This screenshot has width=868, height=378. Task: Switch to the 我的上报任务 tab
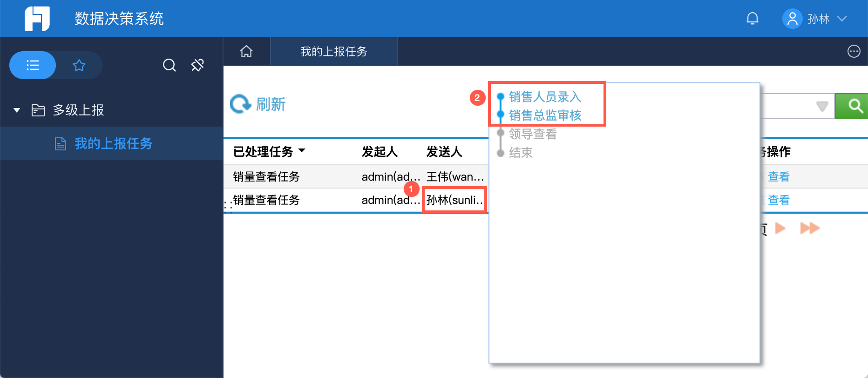tap(333, 51)
